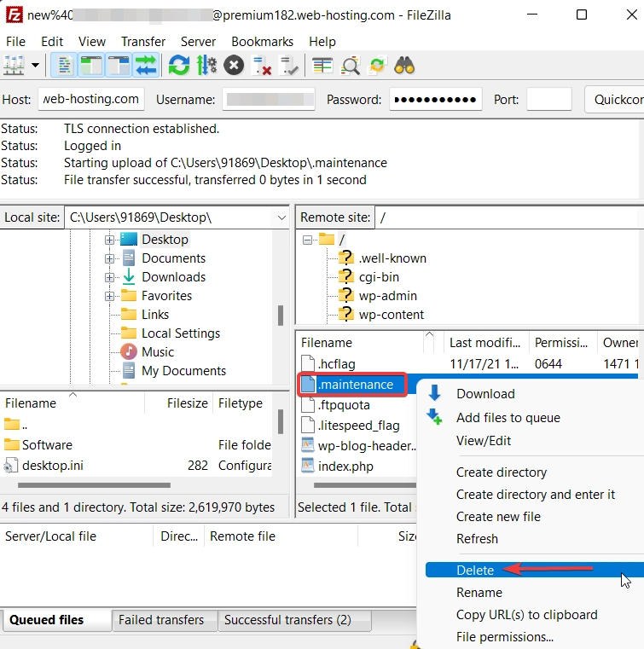Viewport: 644px width, 649px height.
Task: Toggle synchronized browsing
Action: click(377, 65)
